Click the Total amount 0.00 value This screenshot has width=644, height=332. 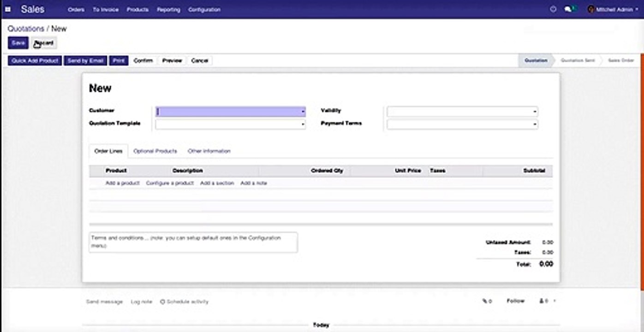(x=546, y=264)
